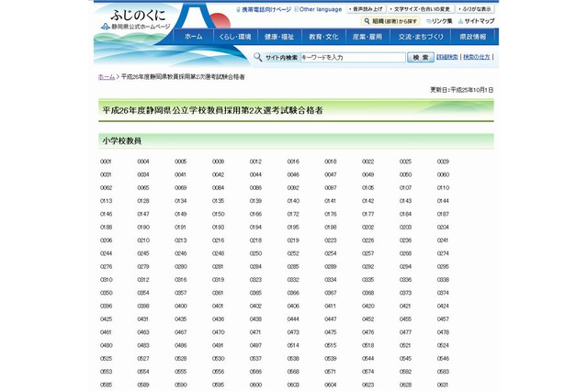
Task: Select exam number 0323
Action: (255, 279)
